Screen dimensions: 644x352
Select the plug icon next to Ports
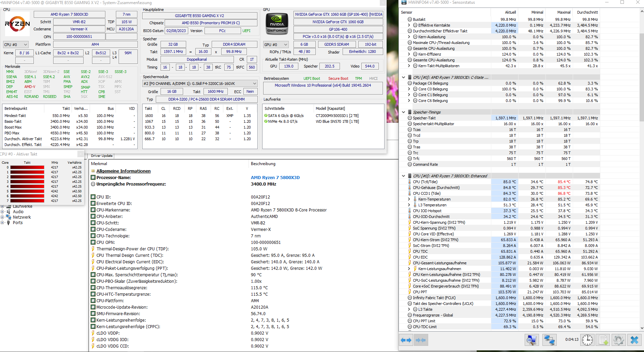point(9,223)
